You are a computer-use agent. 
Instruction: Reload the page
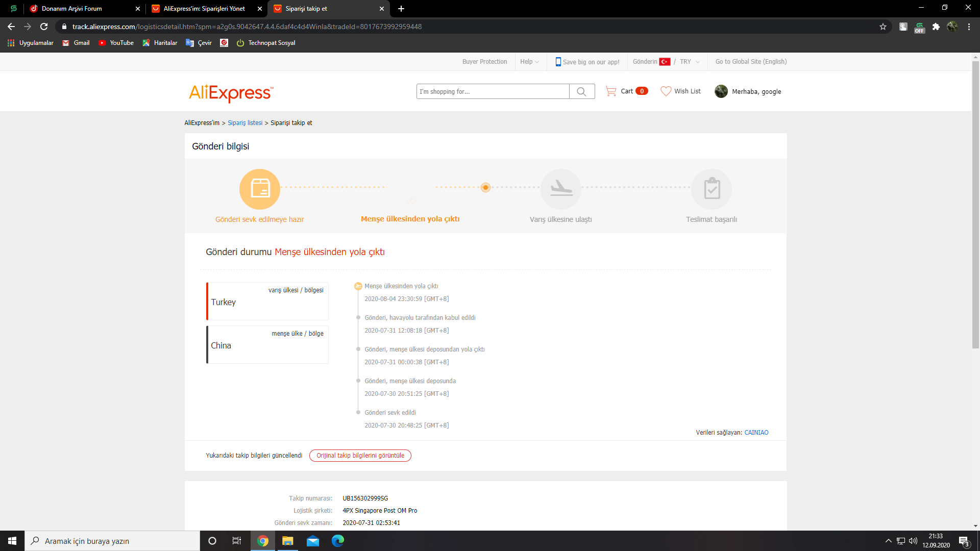44,27
